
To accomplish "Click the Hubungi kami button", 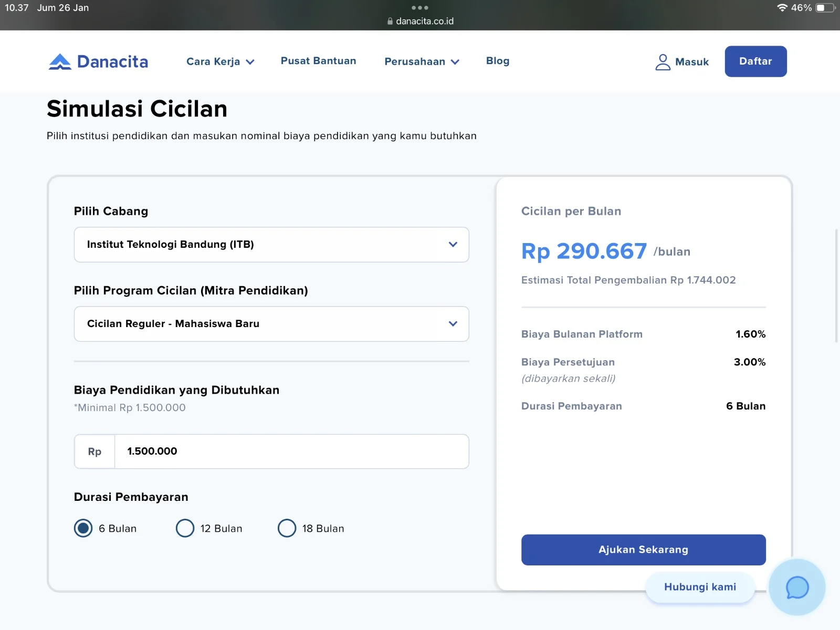I will (700, 587).
